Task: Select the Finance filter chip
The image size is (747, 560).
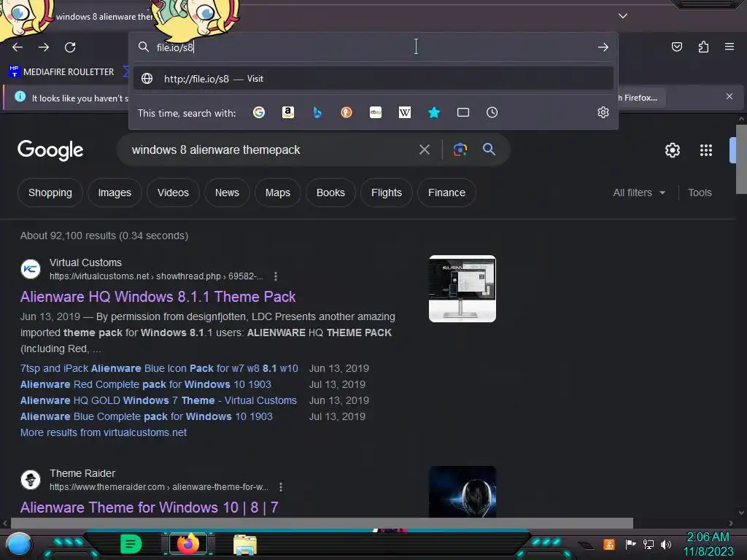Action: pos(446,192)
